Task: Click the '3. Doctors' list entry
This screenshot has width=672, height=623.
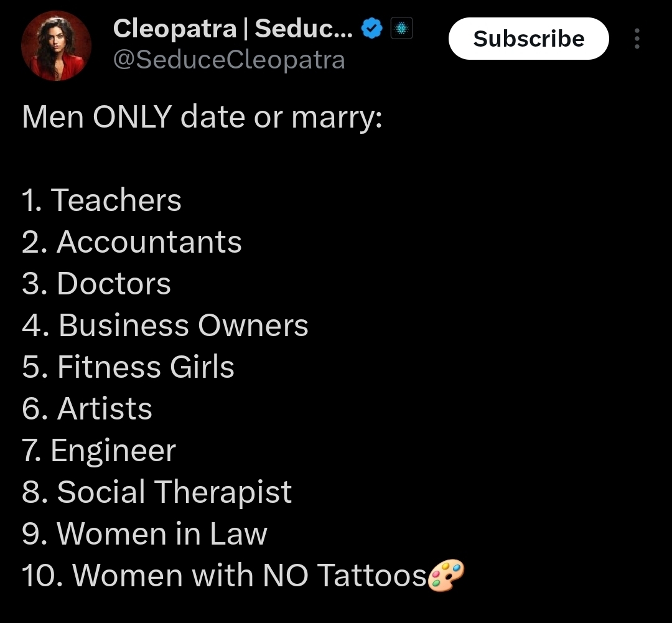Action: tap(96, 284)
